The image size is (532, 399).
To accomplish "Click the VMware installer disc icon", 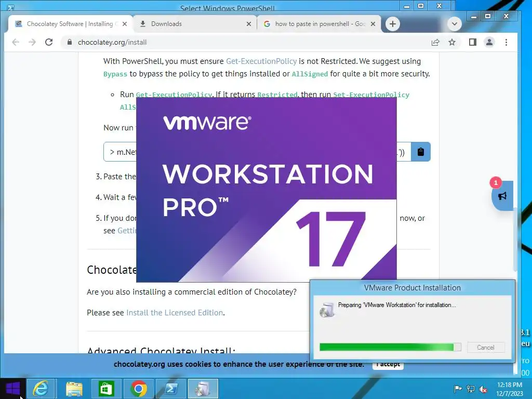I will (327, 310).
